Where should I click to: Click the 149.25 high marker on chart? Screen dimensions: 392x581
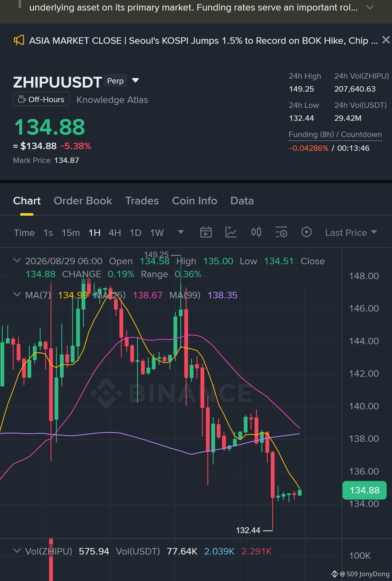coord(156,255)
